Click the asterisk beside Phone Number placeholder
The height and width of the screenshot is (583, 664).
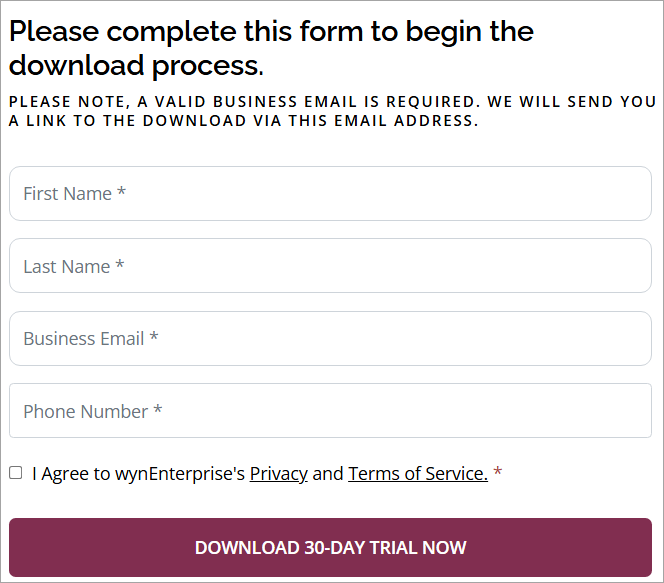tap(158, 411)
